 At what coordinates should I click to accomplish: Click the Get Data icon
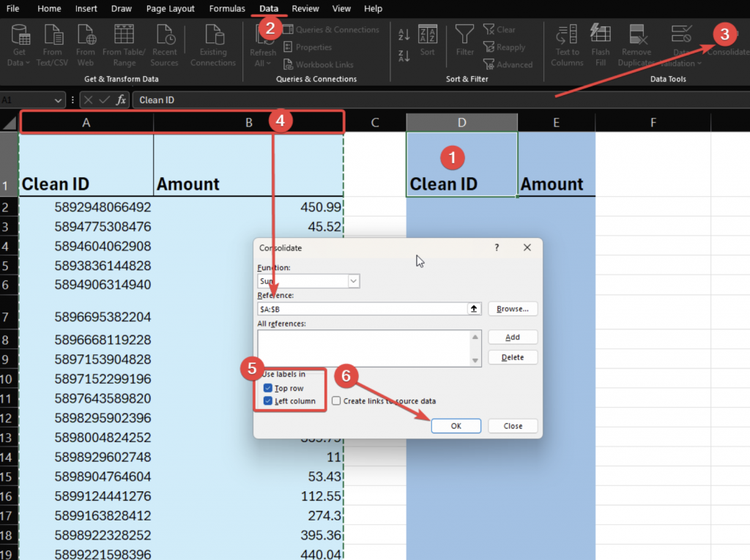(20, 35)
